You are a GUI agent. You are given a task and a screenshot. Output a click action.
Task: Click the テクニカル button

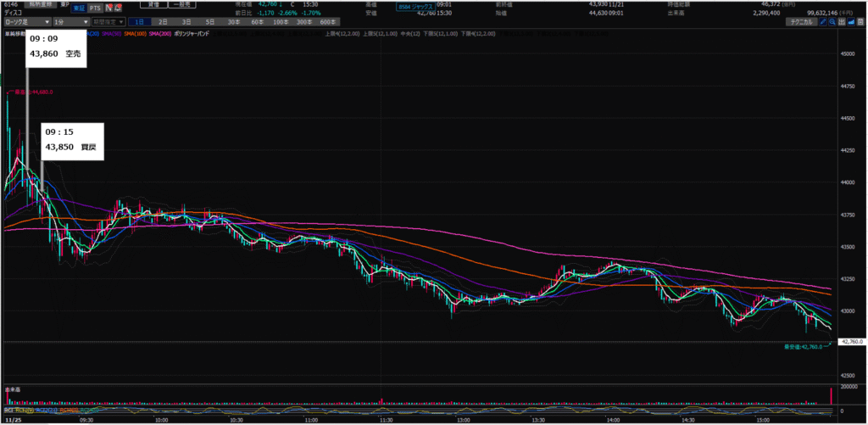click(799, 20)
